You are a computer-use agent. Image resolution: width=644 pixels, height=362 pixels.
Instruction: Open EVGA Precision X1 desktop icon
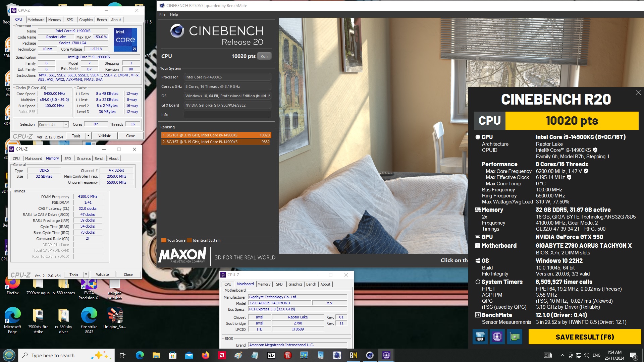point(89,289)
